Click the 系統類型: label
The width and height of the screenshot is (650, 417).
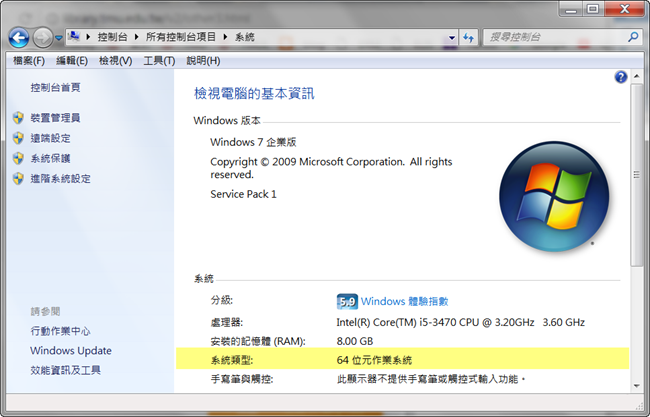(x=232, y=360)
